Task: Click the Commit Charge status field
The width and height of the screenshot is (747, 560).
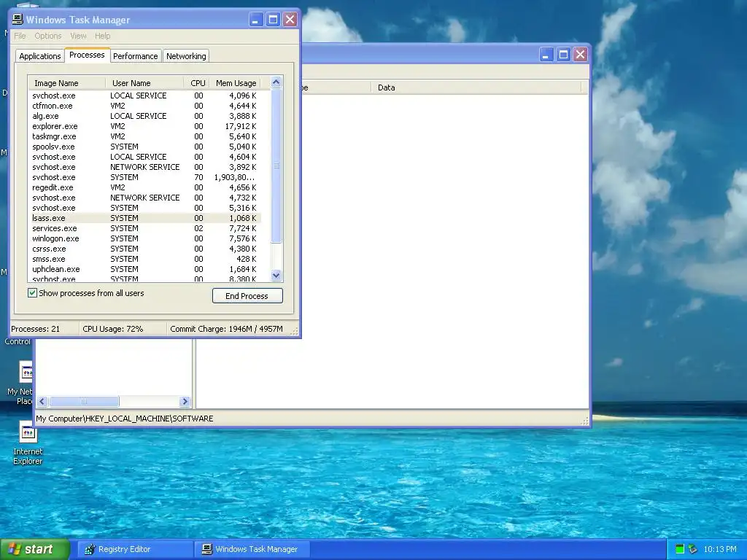Action: click(x=228, y=329)
